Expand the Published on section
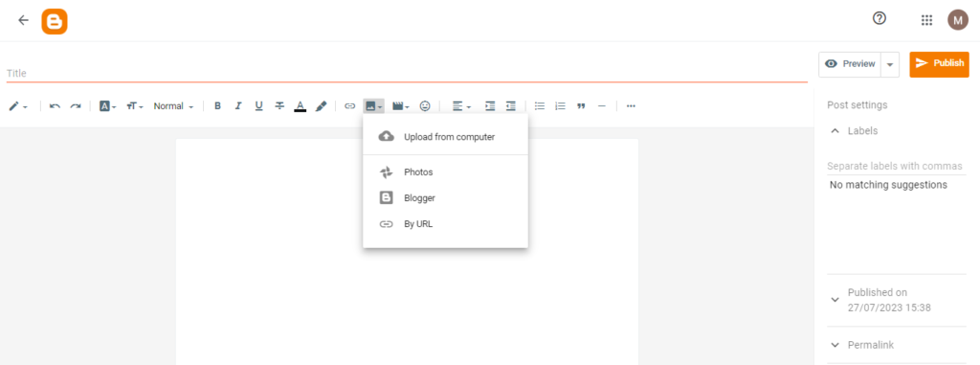 835,300
